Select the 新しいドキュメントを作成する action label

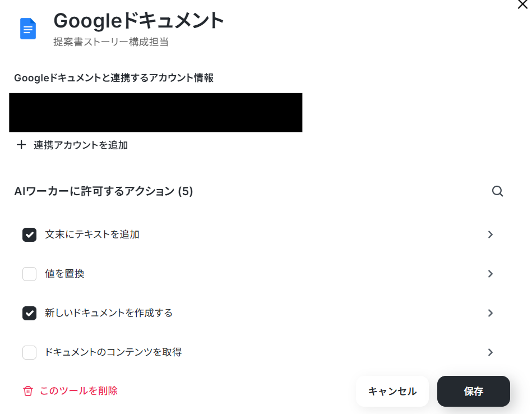(109, 313)
